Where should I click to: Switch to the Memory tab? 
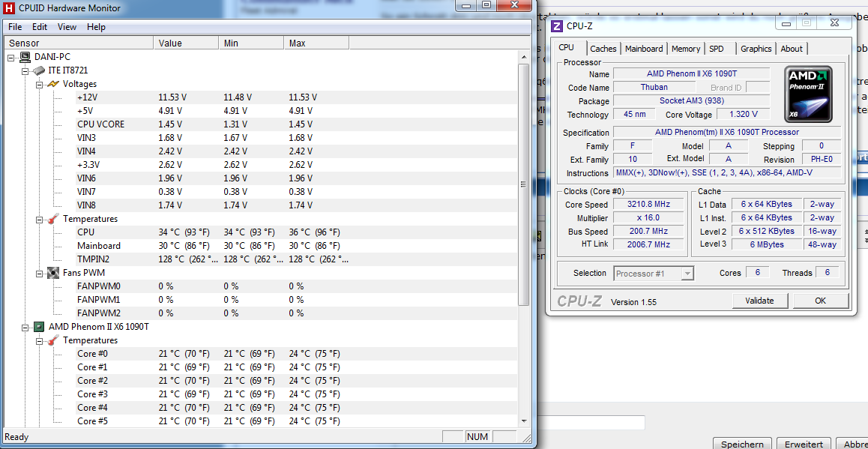[686, 49]
